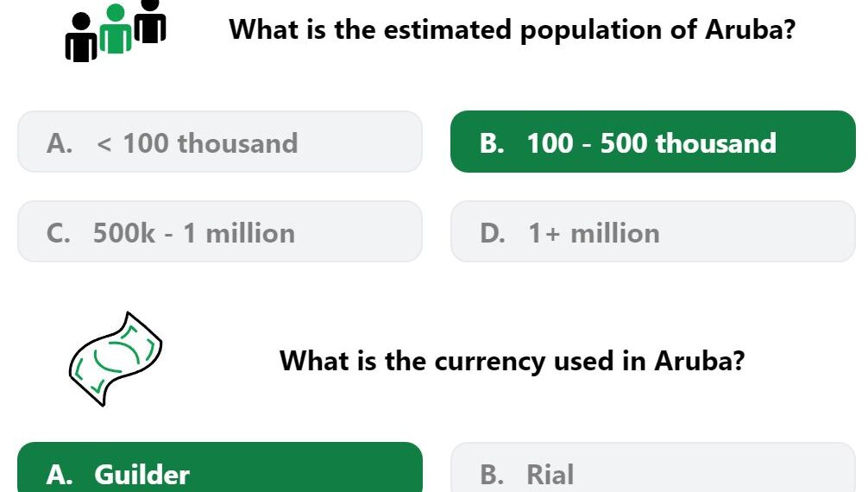Click the Aruba currency question text

click(x=512, y=361)
